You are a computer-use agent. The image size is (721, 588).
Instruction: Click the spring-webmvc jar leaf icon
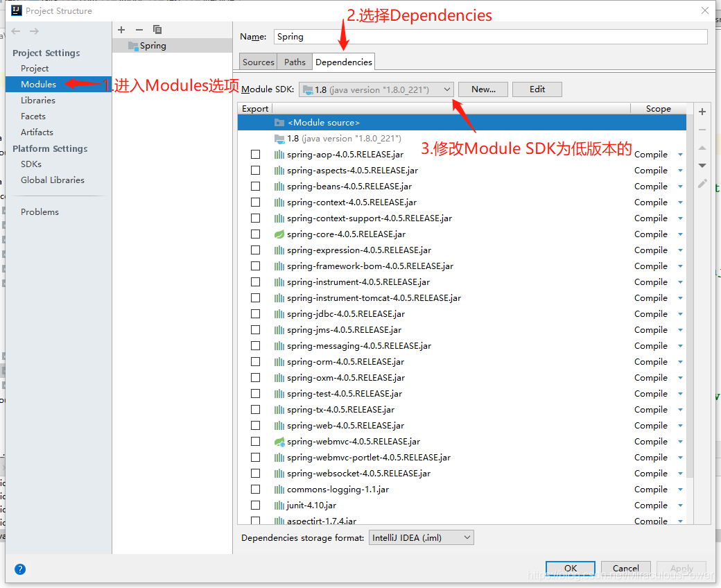point(279,442)
